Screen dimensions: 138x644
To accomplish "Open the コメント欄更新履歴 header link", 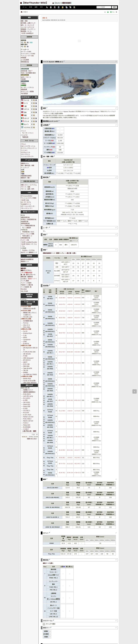I will tap(63, 3).
